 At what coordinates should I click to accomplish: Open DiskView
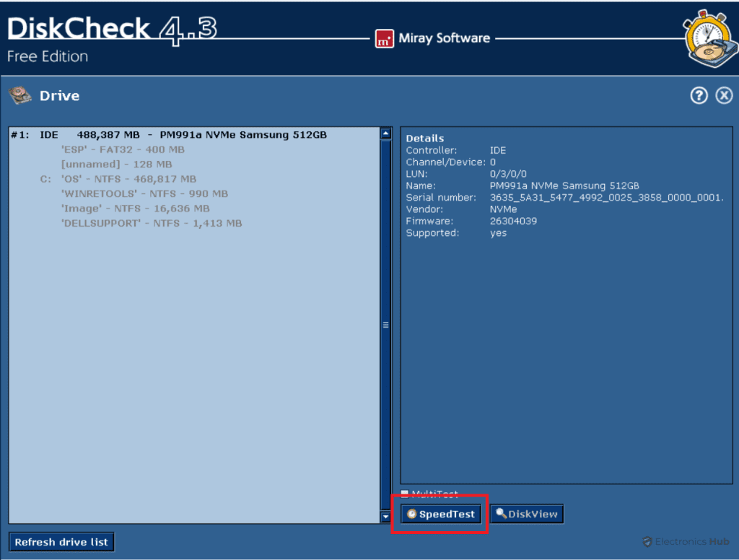click(x=527, y=513)
